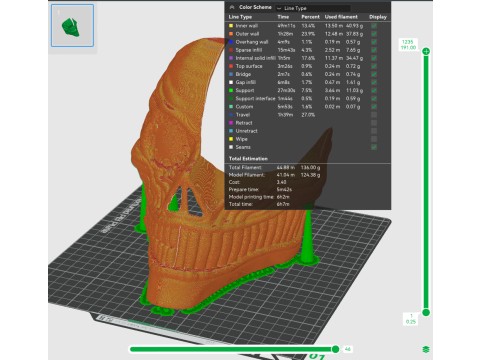Click the move slider value '46'
The width and height of the screenshot is (480, 360).
(347, 349)
